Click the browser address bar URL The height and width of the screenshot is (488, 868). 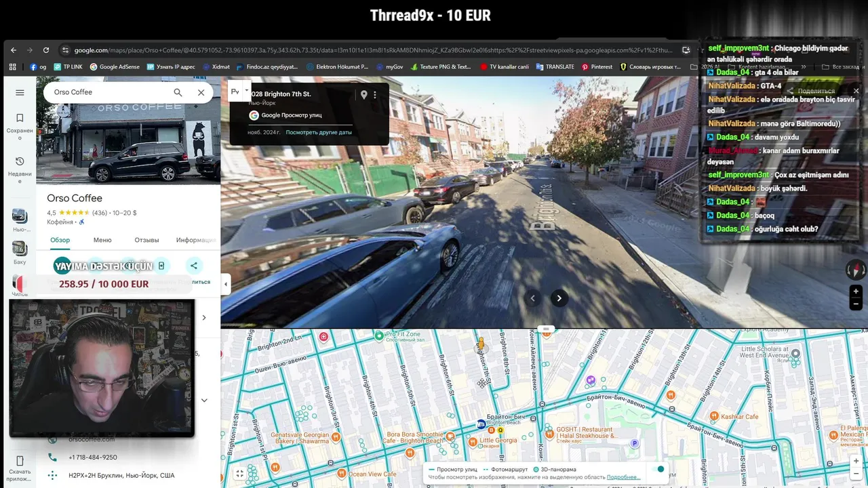coord(373,50)
